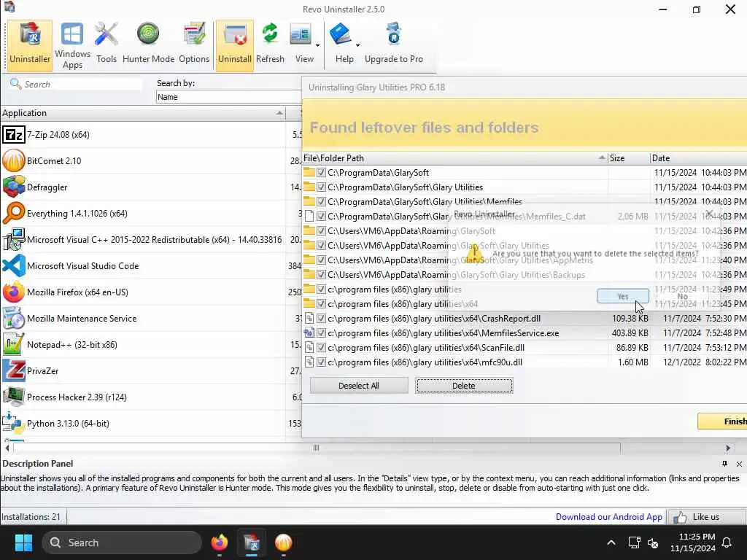Viewport: 747px width, 560px height.
Task: Open the Search by Name combo box
Action: pyautogui.click(x=228, y=97)
